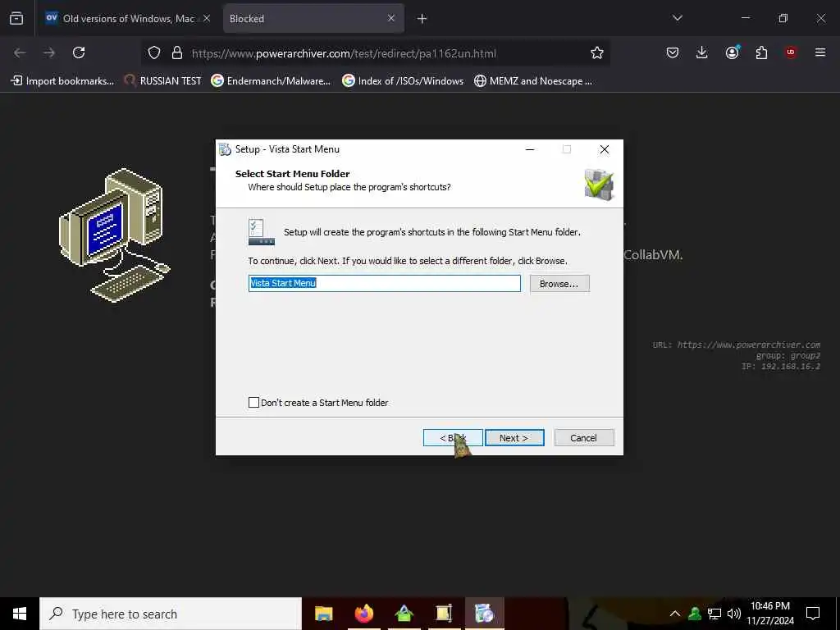Close the Old versions of Windows tab
The height and width of the screenshot is (630, 840).
click(207, 18)
